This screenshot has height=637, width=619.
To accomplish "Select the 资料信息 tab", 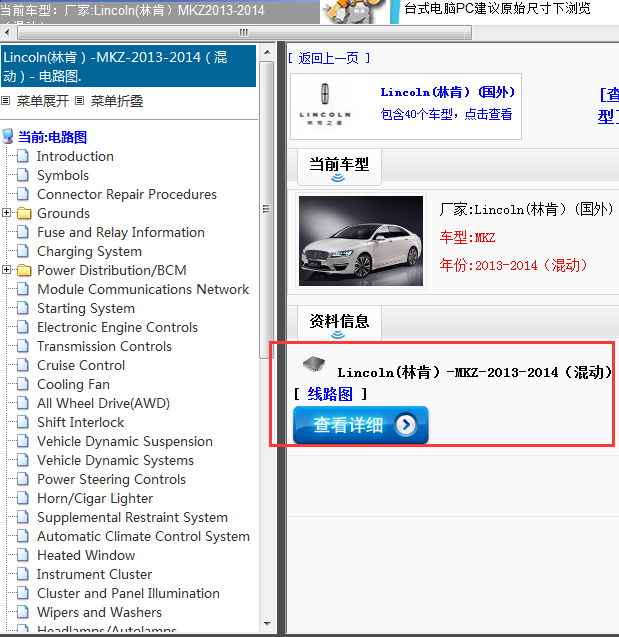I will pyautogui.click(x=339, y=323).
